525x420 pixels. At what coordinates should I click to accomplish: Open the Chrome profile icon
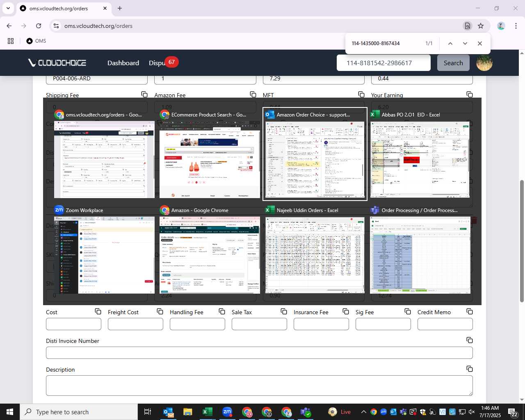coord(501,26)
